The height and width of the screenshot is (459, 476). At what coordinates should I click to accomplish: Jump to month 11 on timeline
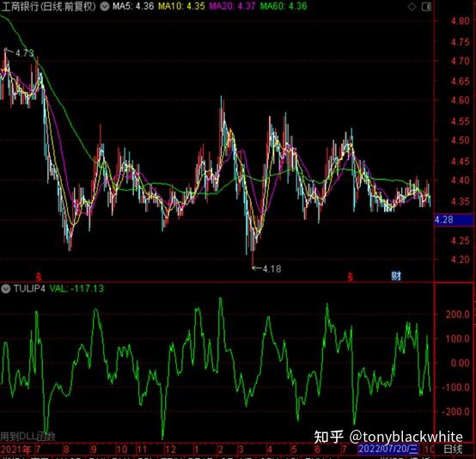(142, 450)
